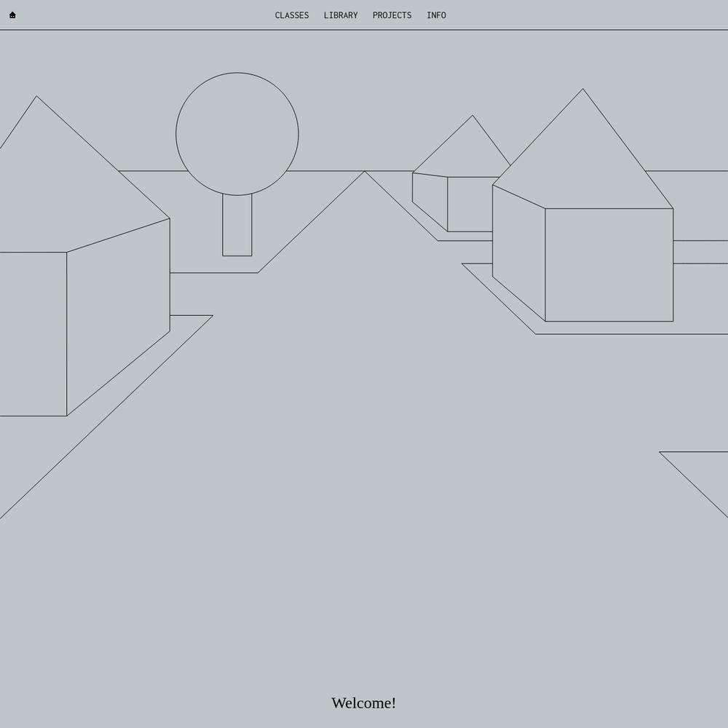Open the CLASSES menu item

pos(292,15)
